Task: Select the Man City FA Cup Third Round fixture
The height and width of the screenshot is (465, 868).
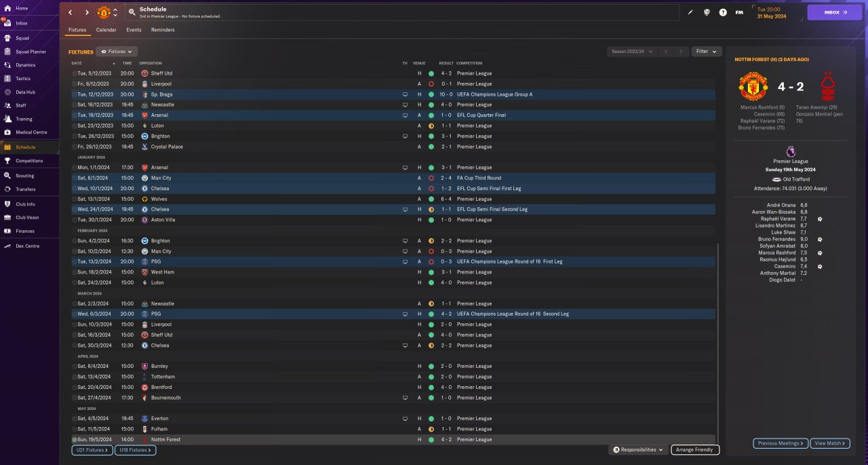Action: click(393, 178)
